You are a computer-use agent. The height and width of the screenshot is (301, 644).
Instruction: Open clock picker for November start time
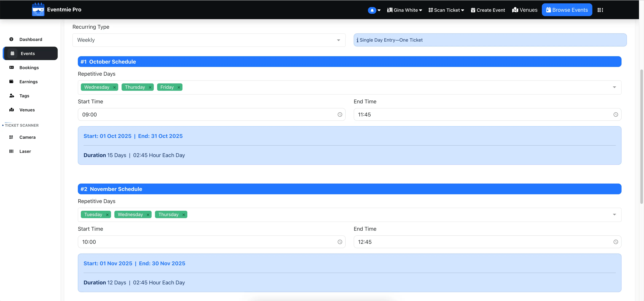click(340, 242)
